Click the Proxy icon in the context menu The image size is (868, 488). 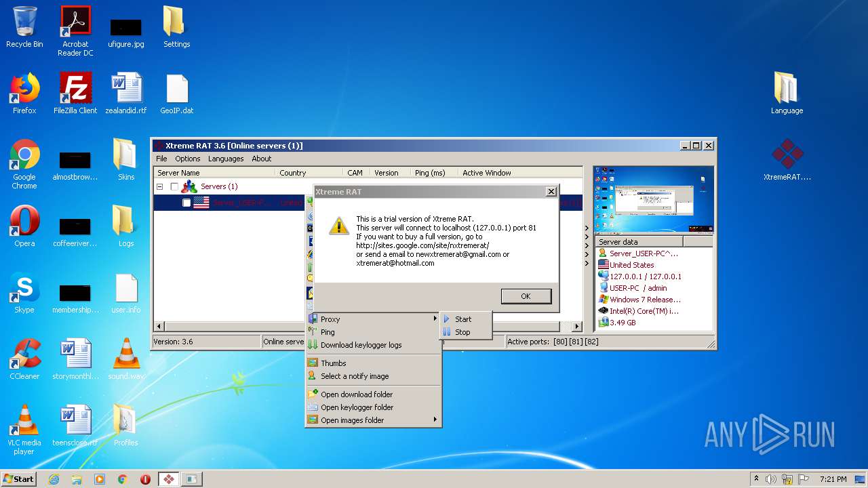tap(313, 319)
